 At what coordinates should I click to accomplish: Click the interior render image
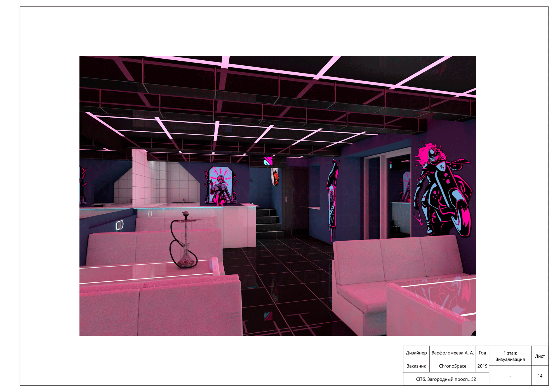tap(277, 196)
